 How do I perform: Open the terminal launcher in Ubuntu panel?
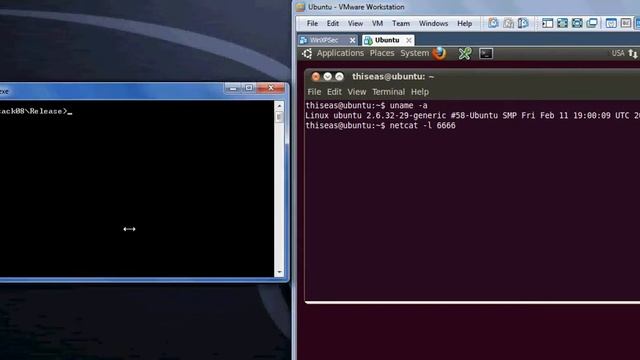click(486, 53)
